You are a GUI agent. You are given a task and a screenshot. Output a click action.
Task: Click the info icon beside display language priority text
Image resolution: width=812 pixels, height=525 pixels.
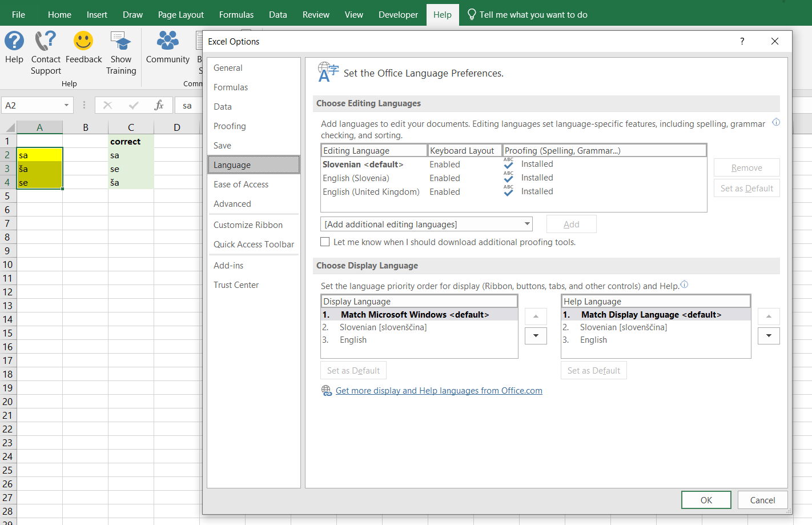(684, 284)
